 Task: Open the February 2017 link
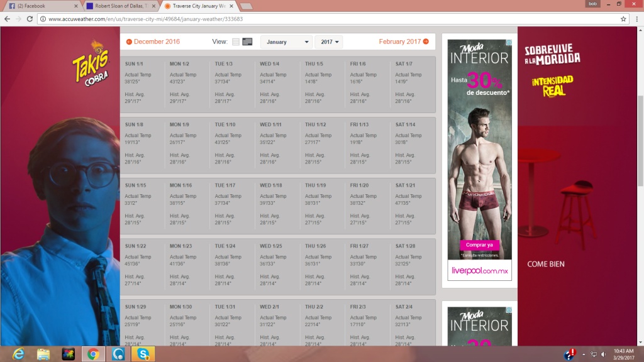pos(399,41)
